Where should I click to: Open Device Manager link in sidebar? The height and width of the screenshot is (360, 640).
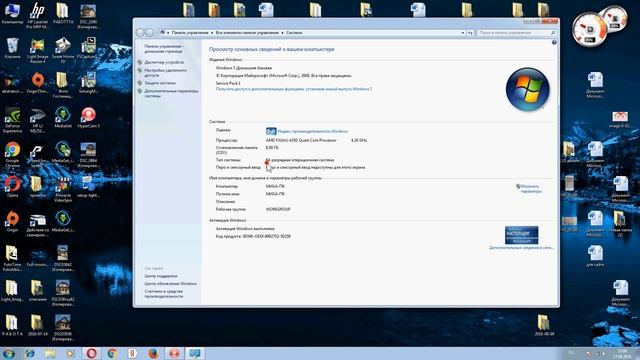tap(164, 62)
